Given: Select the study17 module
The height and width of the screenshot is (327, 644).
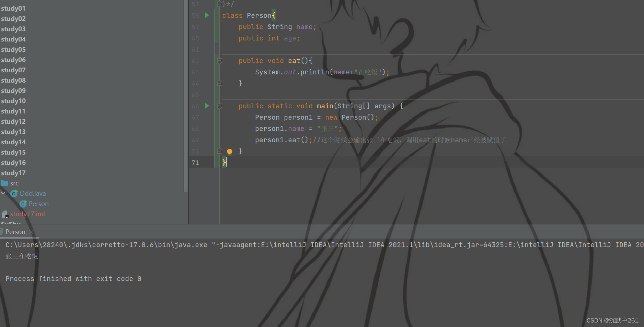Looking at the screenshot, I should [13, 173].
